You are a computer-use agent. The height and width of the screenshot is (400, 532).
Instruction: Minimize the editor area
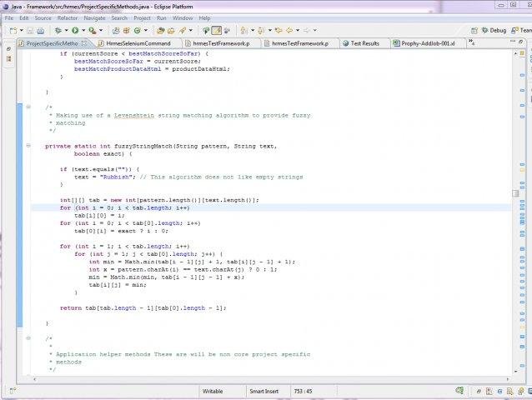tap(513, 42)
